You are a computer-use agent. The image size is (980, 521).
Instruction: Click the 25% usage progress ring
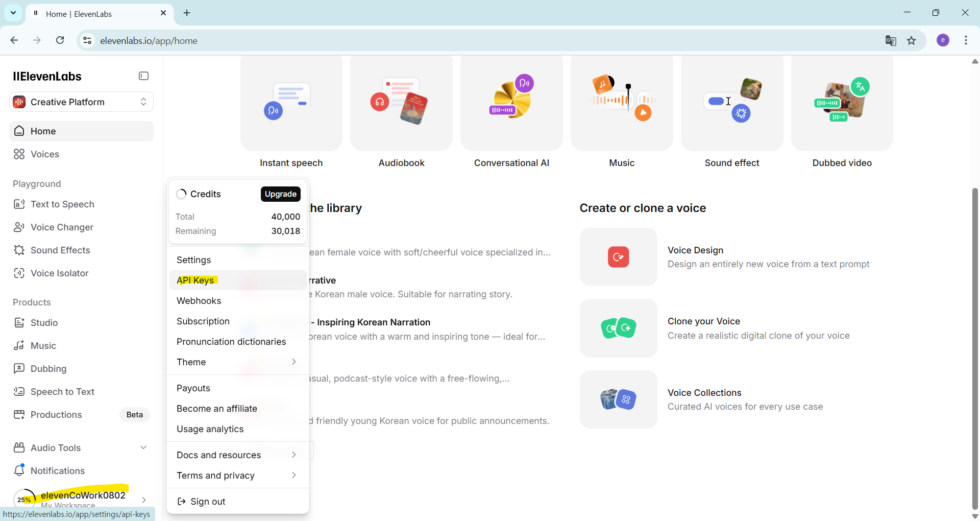pyautogui.click(x=24, y=500)
